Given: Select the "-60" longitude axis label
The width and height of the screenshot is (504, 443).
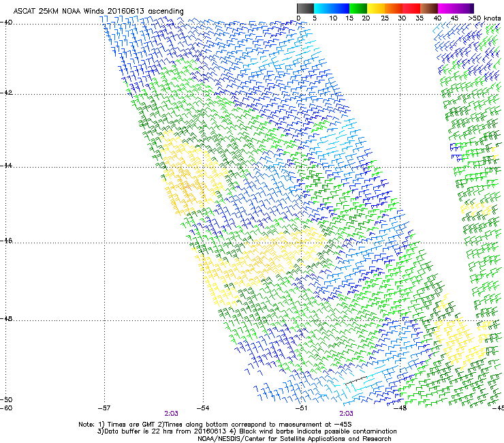Looking at the screenshot, I should [6, 408].
